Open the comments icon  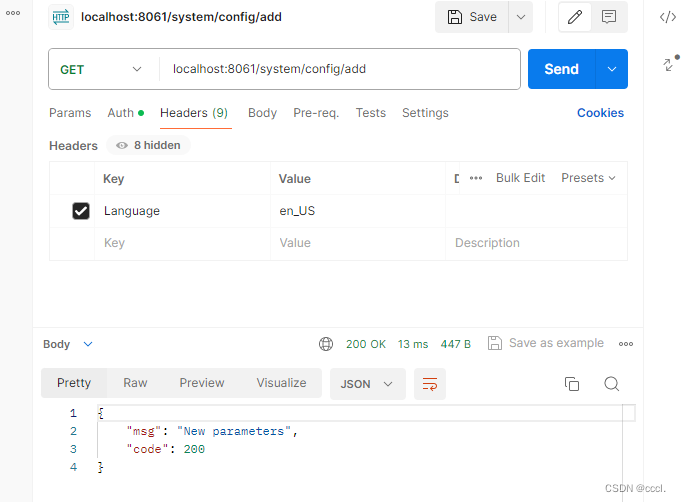pos(609,17)
